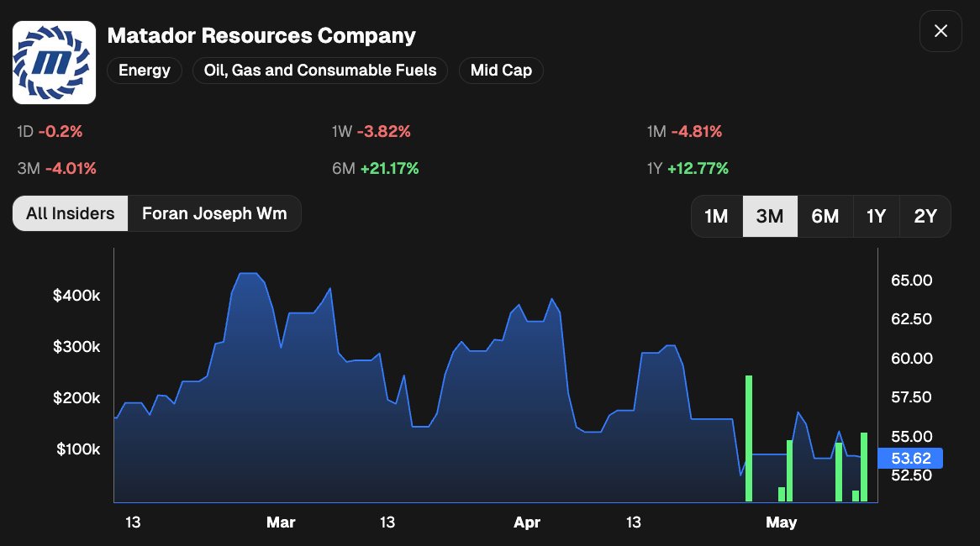Close the Matador Resources panel
980x546 pixels.
tap(940, 31)
